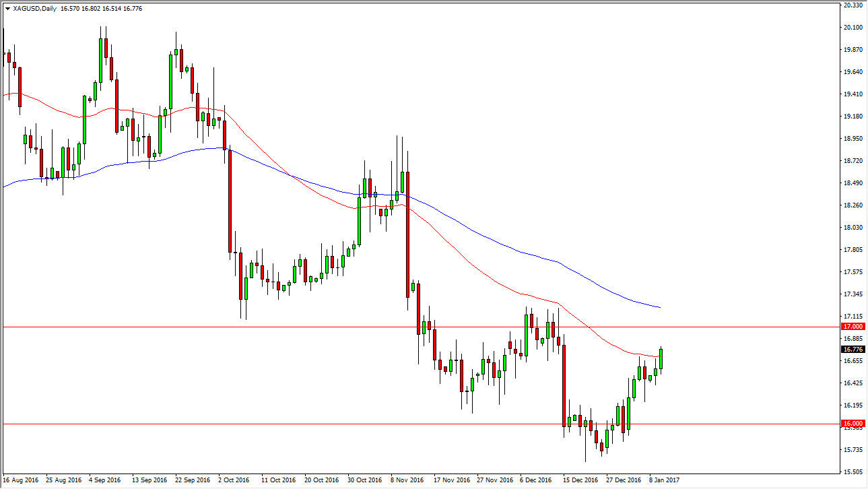Click the right end of the red moving average
This screenshot has height=489, width=868.
[x=659, y=356]
